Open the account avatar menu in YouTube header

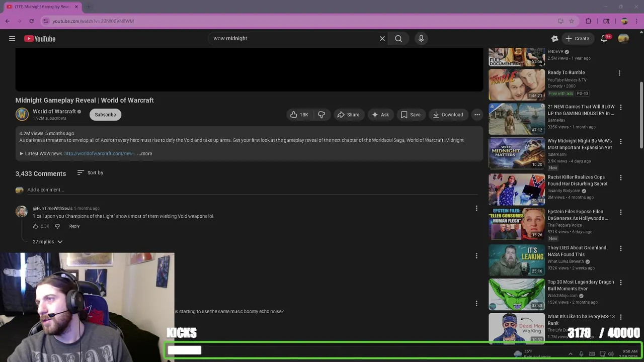[623, 39]
